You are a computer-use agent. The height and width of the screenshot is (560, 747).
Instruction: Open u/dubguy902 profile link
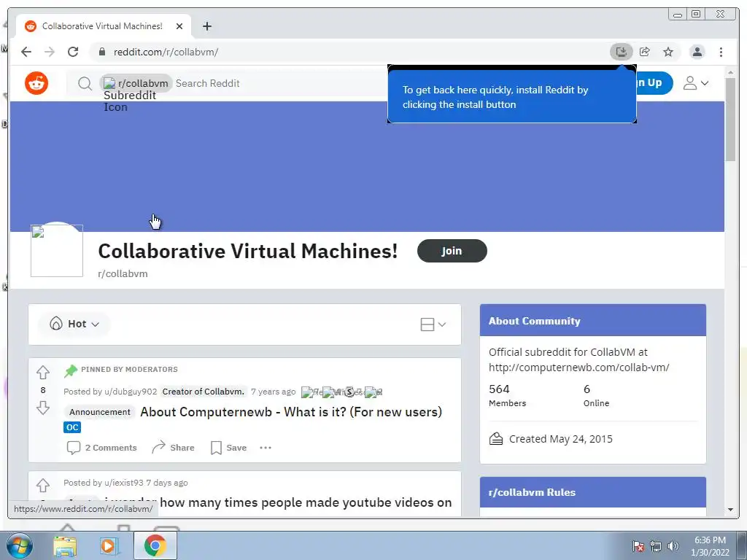(x=131, y=392)
